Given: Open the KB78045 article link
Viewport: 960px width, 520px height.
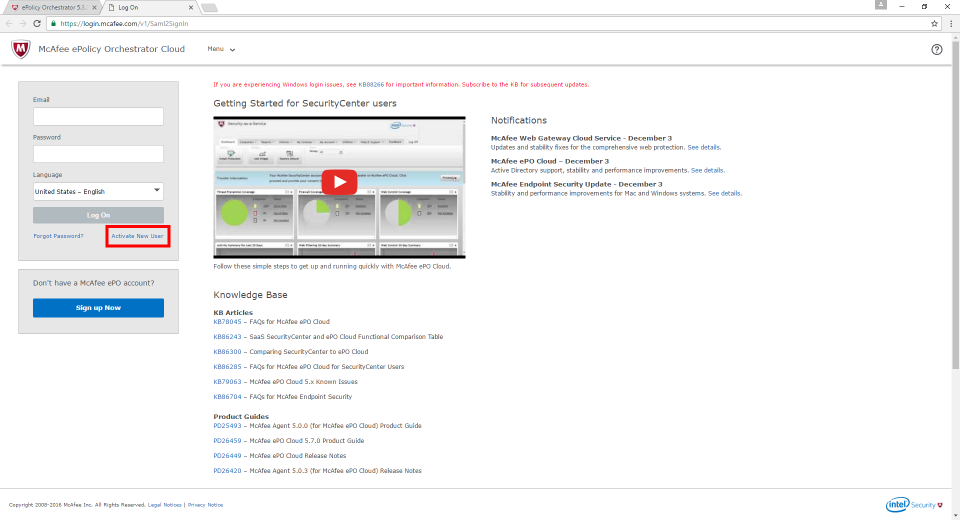Looking at the screenshot, I should point(226,322).
